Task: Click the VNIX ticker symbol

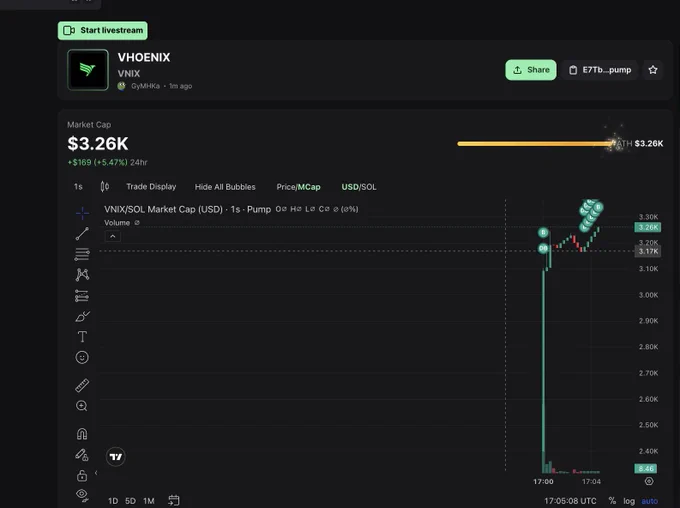Action: click(129, 73)
